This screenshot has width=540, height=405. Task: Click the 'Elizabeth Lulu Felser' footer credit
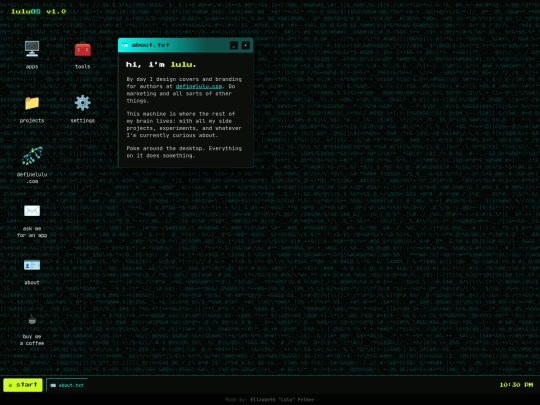(x=282, y=399)
